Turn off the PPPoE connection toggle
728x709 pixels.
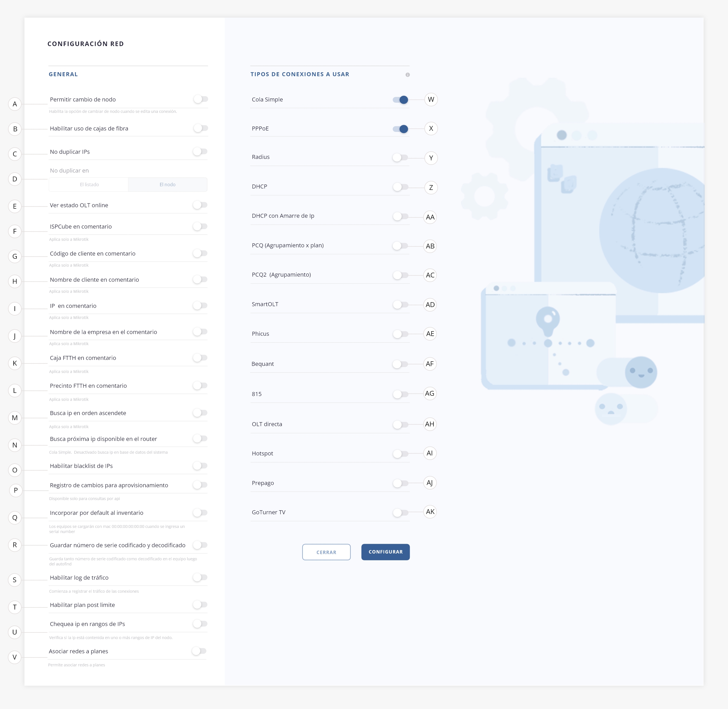(400, 129)
